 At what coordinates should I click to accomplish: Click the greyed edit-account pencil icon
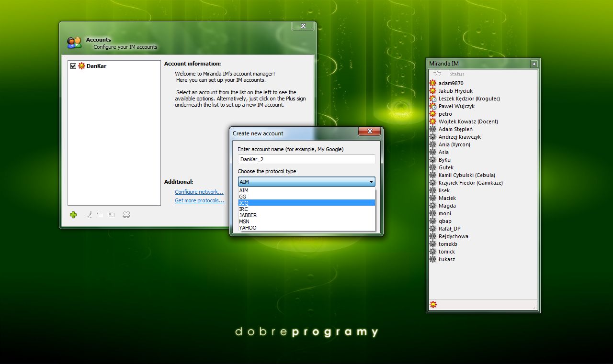click(89, 215)
